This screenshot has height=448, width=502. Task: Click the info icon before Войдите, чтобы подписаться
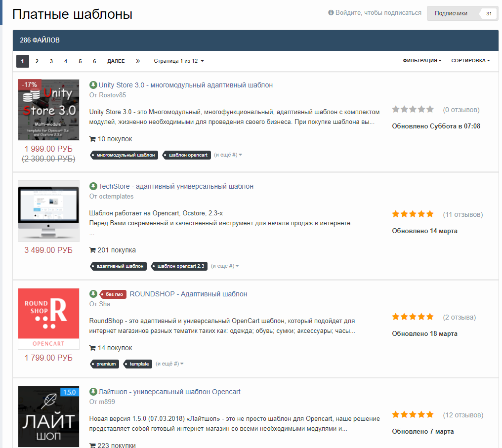(x=331, y=12)
